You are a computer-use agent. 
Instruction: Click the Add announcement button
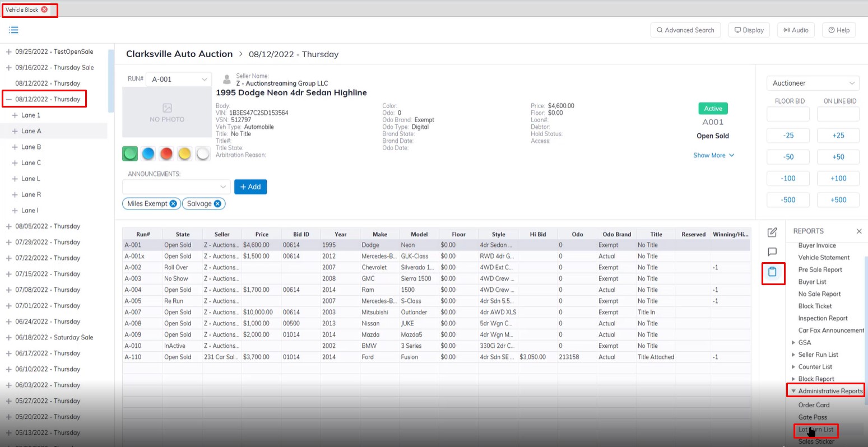pos(250,187)
